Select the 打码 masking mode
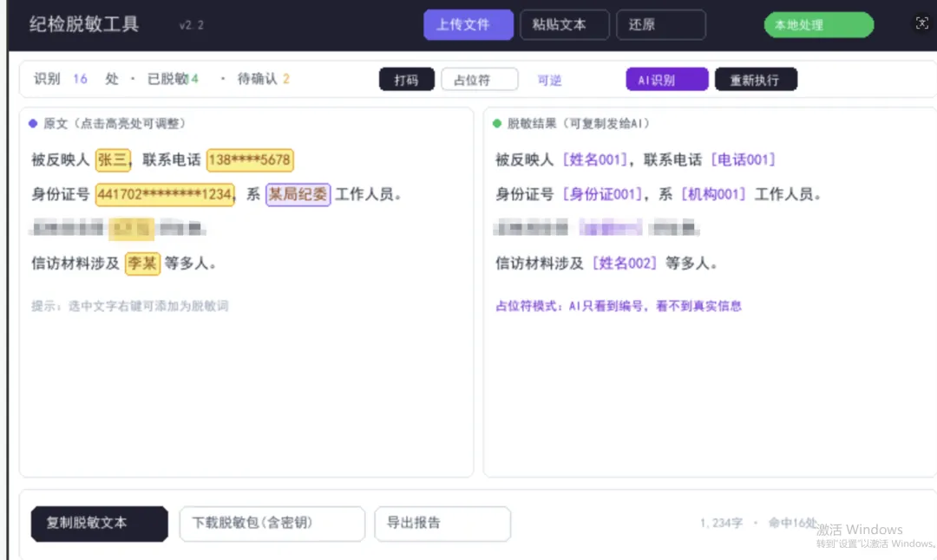The image size is (937, 560). (x=406, y=80)
